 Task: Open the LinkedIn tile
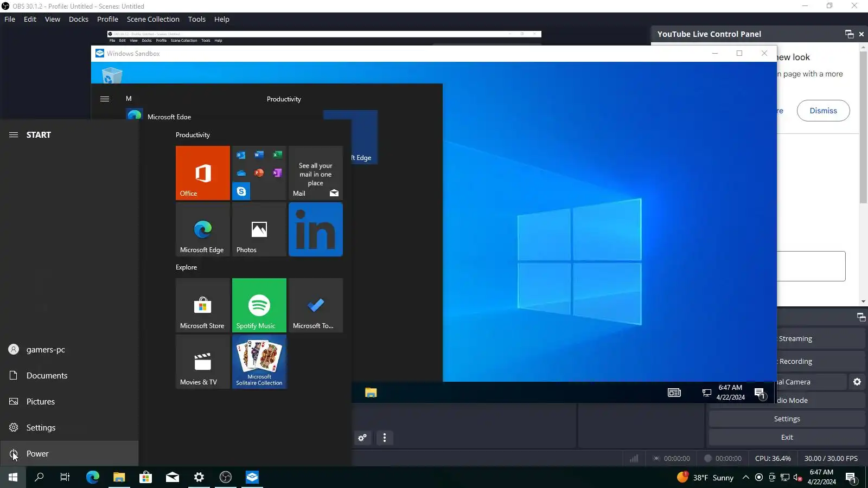(316, 229)
